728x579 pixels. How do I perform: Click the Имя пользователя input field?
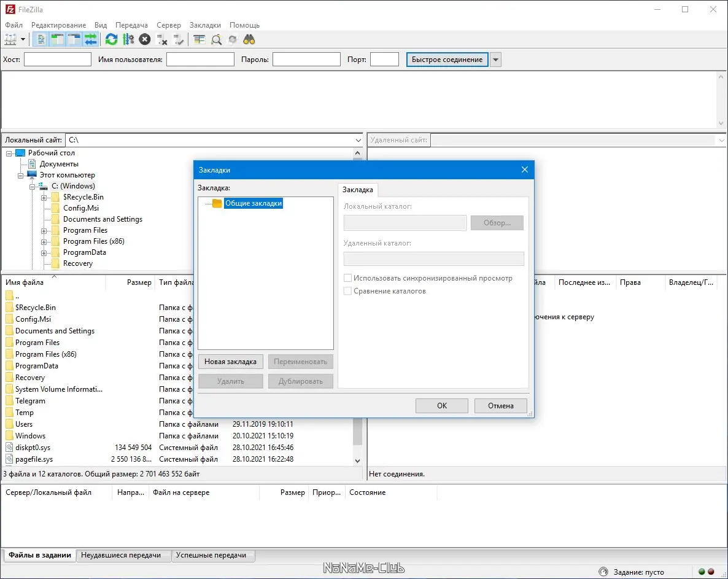tap(200, 60)
